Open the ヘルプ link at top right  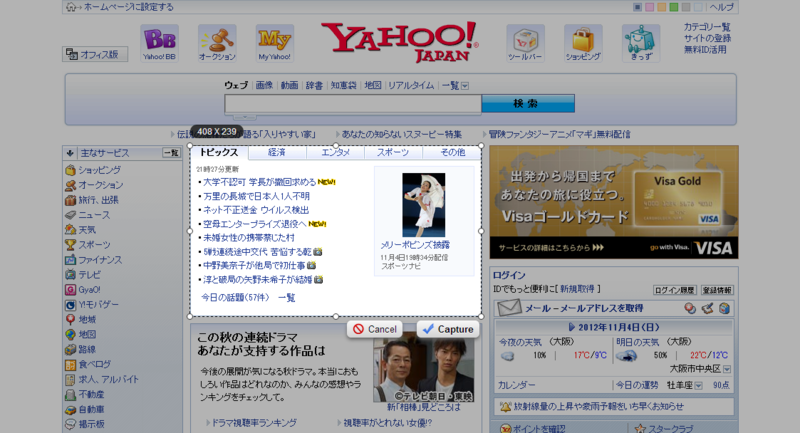tap(721, 7)
